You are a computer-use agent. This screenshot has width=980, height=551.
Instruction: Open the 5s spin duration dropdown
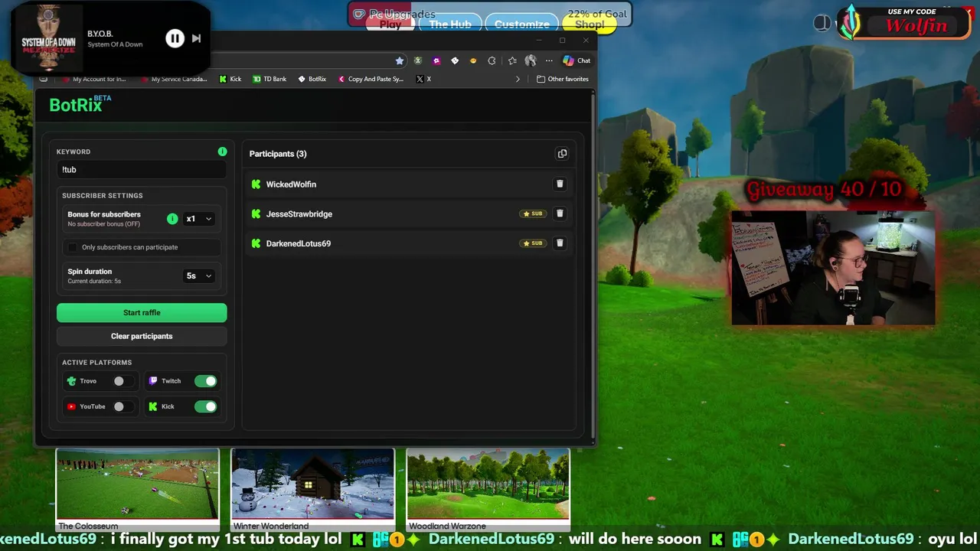[x=199, y=275]
